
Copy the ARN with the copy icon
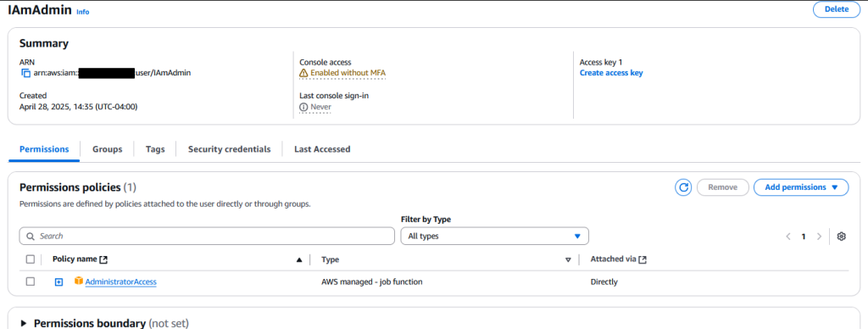pos(25,73)
